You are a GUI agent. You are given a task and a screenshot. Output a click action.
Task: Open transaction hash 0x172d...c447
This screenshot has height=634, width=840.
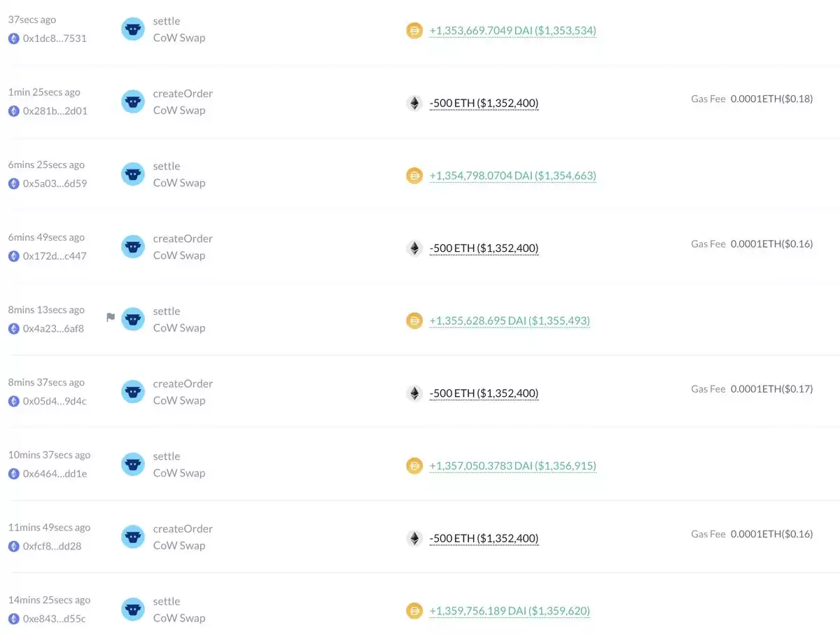click(55, 256)
